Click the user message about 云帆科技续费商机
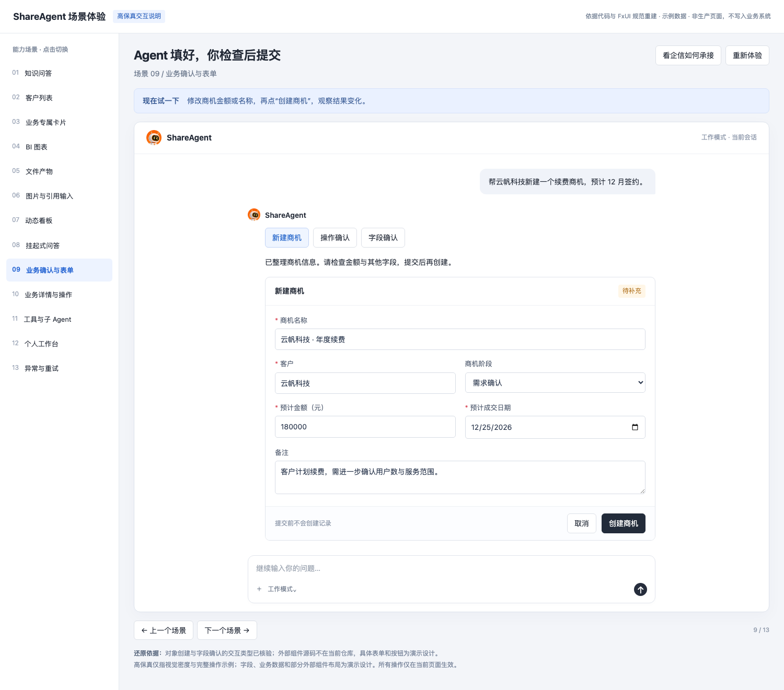Screen dimensions: 784x690 coord(568,182)
